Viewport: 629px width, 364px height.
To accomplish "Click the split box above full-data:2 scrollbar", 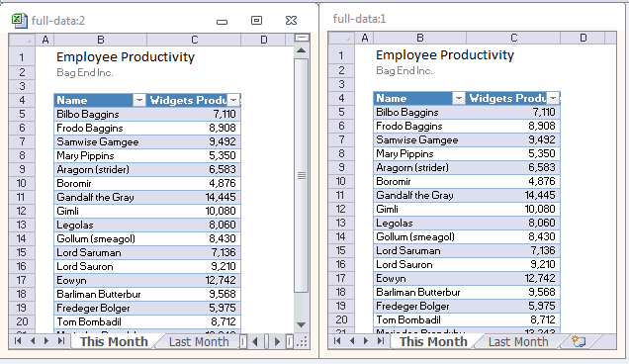I will click(302, 38).
